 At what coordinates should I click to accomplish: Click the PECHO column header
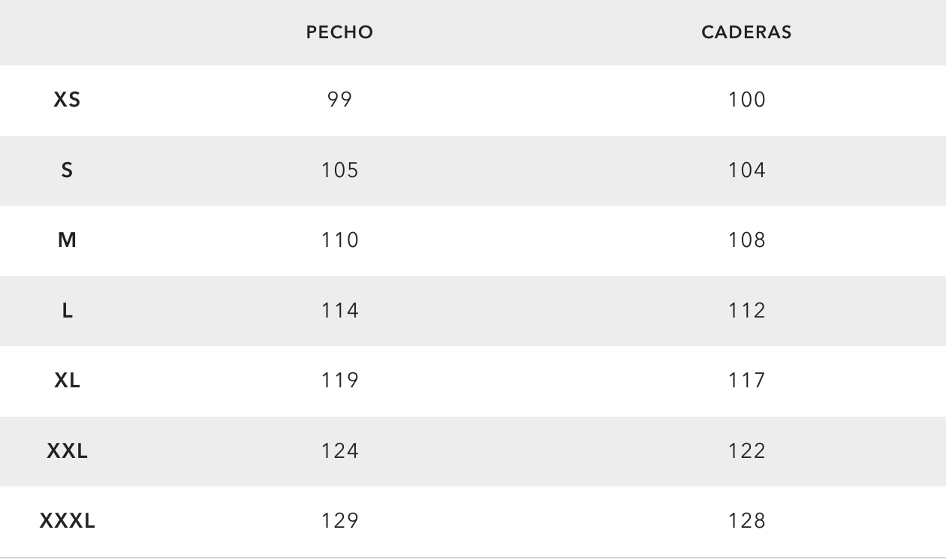(339, 32)
